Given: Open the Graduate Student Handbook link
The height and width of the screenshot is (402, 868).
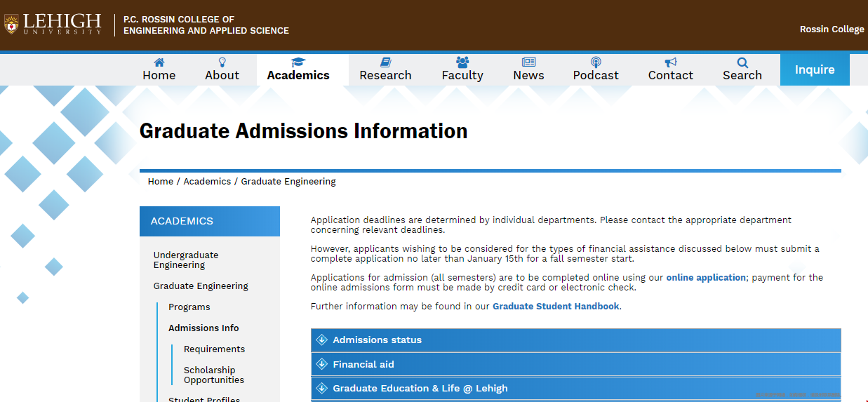Looking at the screenshot, I should point(556,307).
